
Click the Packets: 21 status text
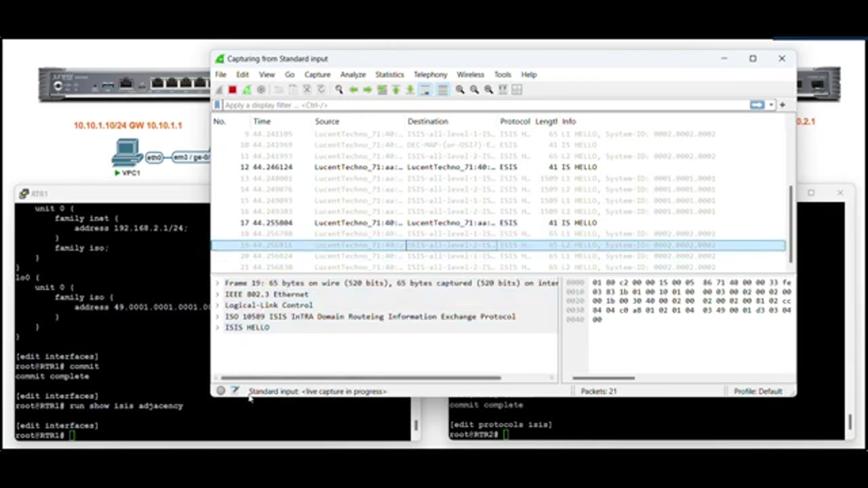coord(599,391)
